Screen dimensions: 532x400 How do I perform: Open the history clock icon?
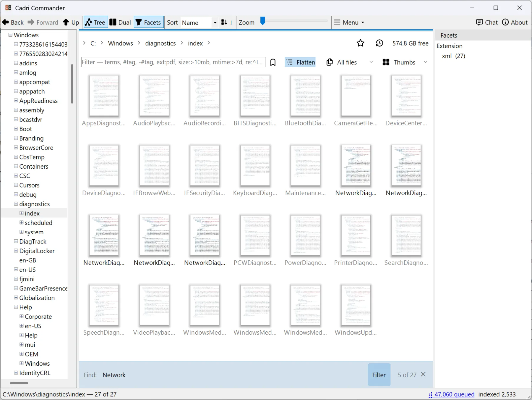379,43
